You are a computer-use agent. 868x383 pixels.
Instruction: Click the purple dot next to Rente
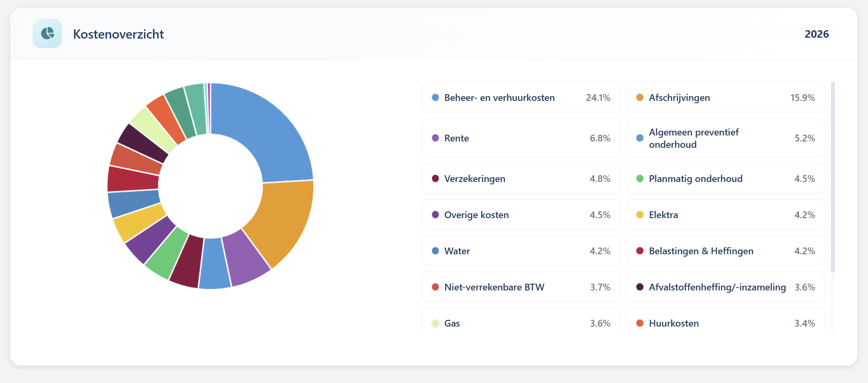pos(435,138)
